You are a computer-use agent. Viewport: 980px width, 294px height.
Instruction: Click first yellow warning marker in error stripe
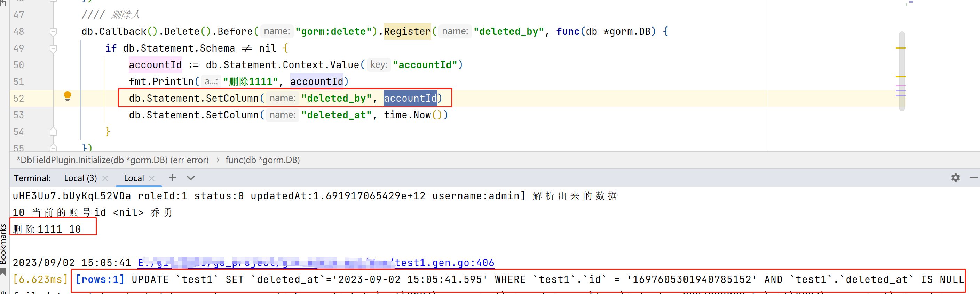(900, 48)
